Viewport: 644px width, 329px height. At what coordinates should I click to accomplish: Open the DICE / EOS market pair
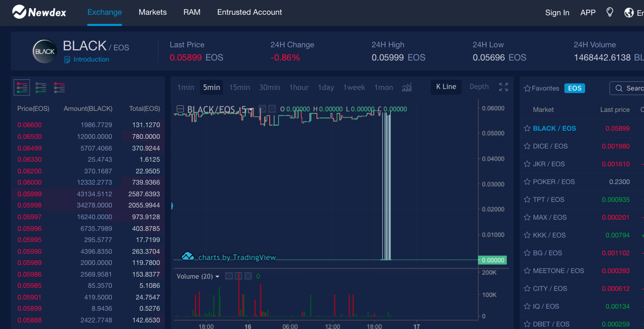coord(550,146)
